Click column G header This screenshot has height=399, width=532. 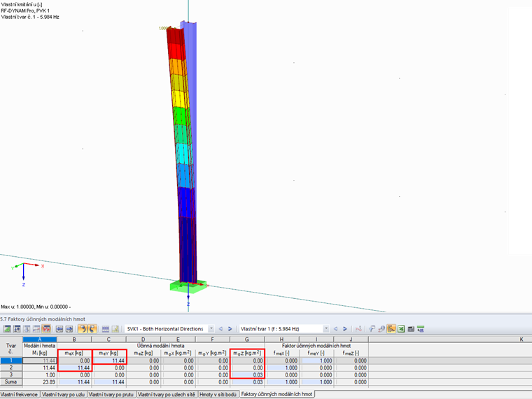point(247,339)
